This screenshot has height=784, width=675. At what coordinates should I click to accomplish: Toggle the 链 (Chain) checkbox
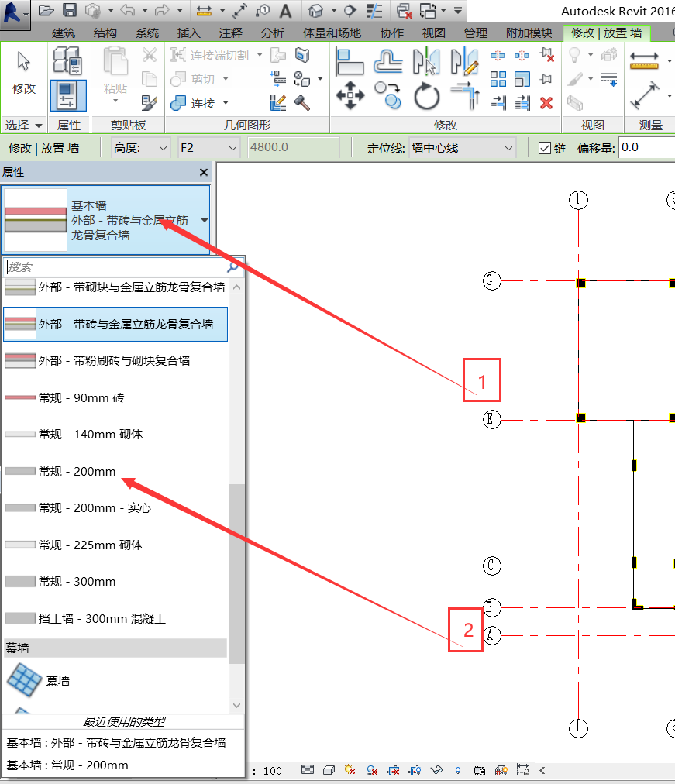[545, 148]
